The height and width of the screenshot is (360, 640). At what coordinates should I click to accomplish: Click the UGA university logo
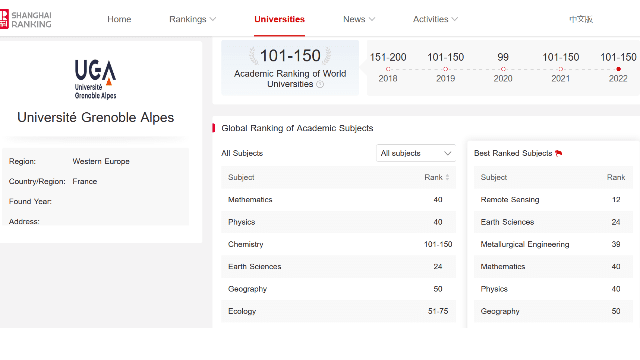[x=96, y=79]
